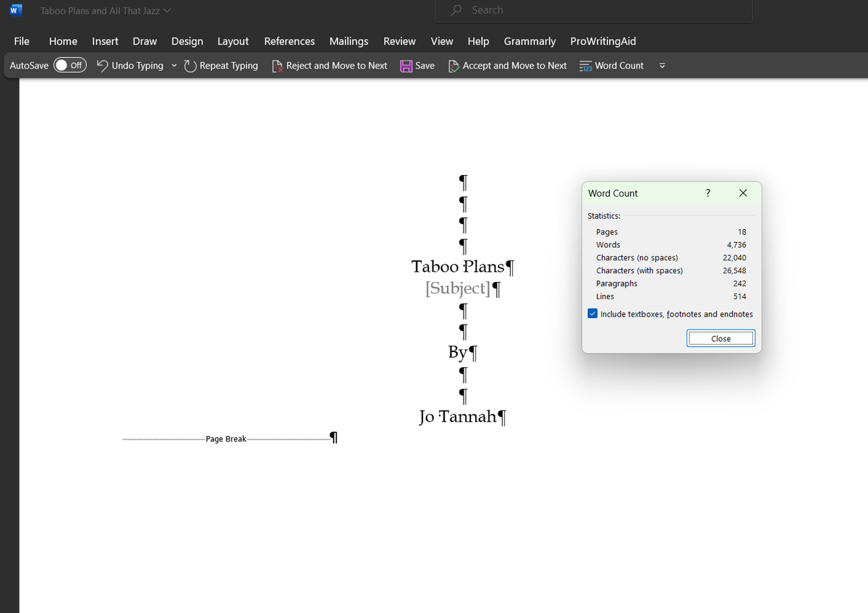
Task: Click the Lines value 514
Action: [739, 296]
